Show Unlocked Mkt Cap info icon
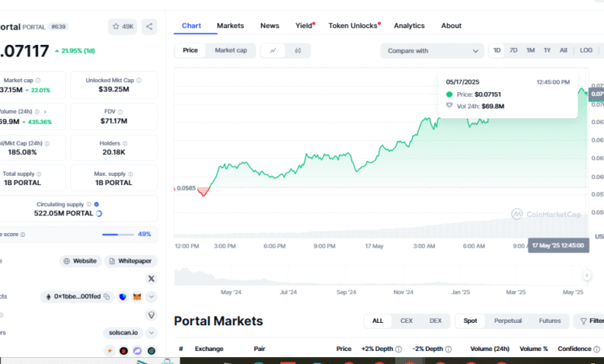This screenshot has height=364, width=604. 139,80
